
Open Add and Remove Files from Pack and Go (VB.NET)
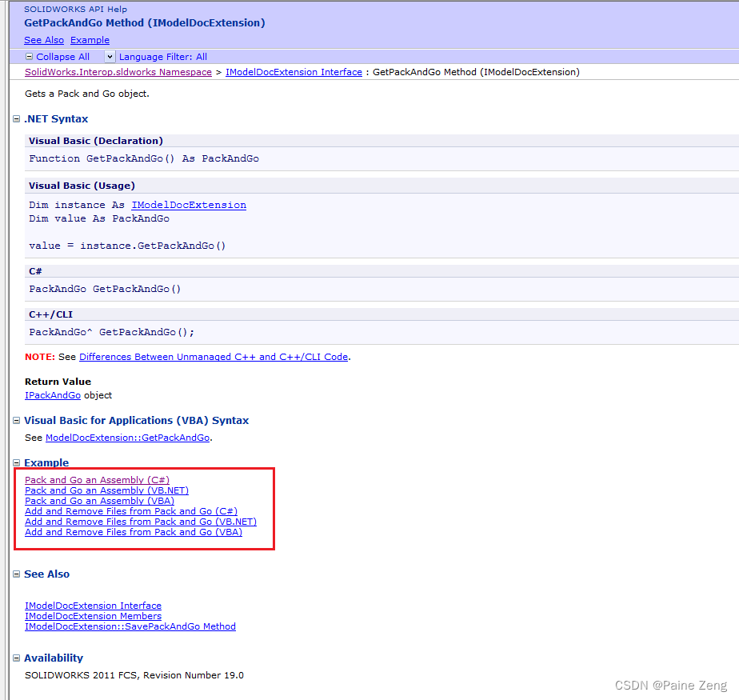[141, 522]
